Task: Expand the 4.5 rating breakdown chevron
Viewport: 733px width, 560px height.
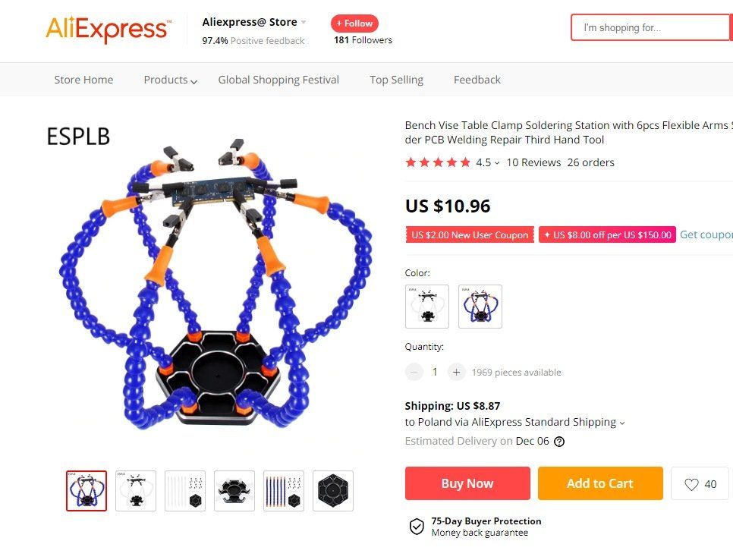Action: point(497,163)
